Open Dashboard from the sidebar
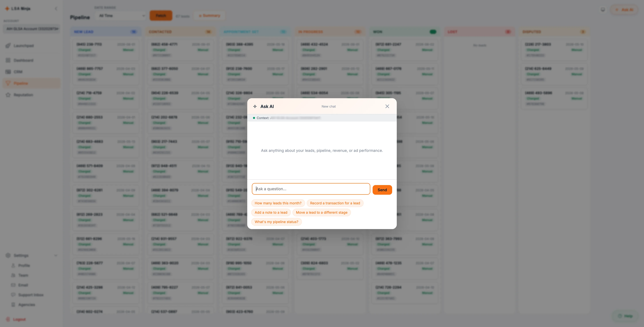 pos(31,60)
